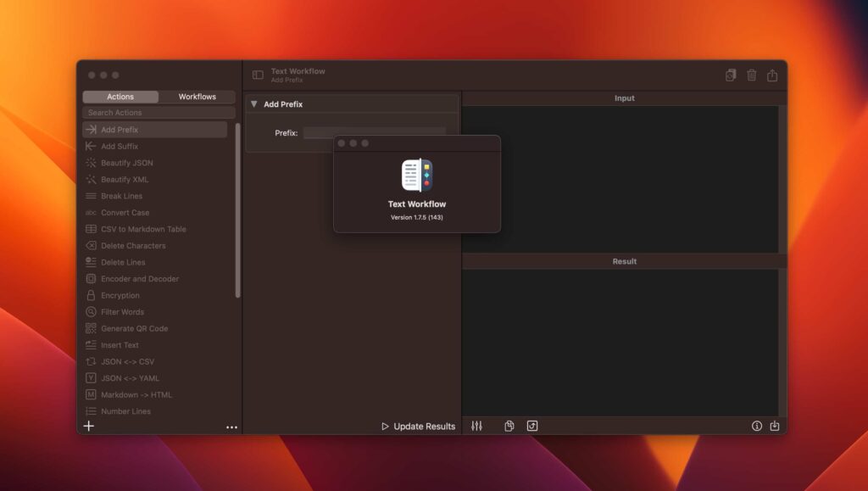
Task: Click the trash icon to delete workflow
Action: click(x=751, y=75)
